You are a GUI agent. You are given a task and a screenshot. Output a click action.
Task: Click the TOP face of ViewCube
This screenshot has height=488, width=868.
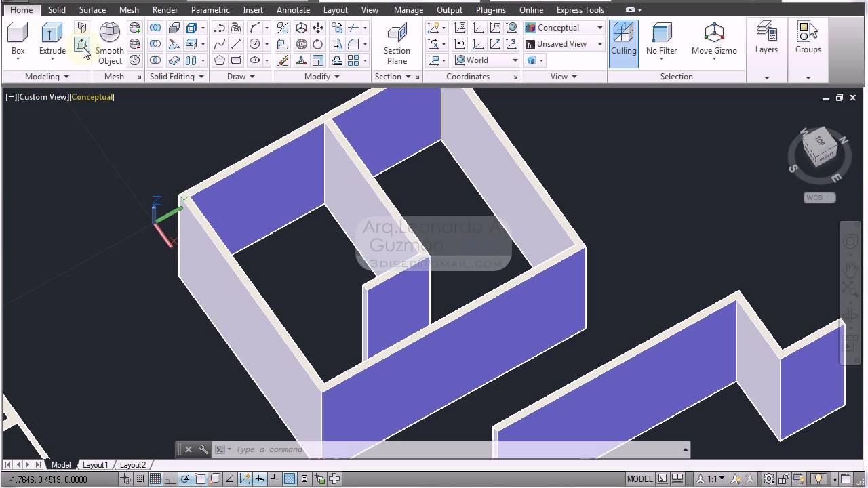(819, 142)
